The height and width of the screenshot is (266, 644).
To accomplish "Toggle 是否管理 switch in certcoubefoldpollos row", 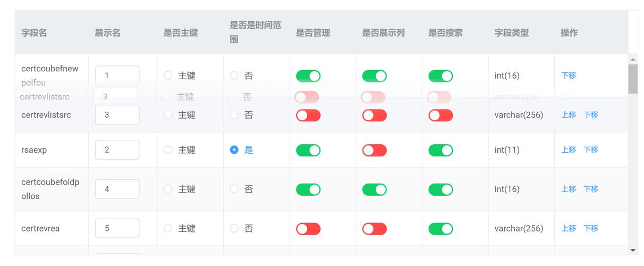I will point(308,189).
